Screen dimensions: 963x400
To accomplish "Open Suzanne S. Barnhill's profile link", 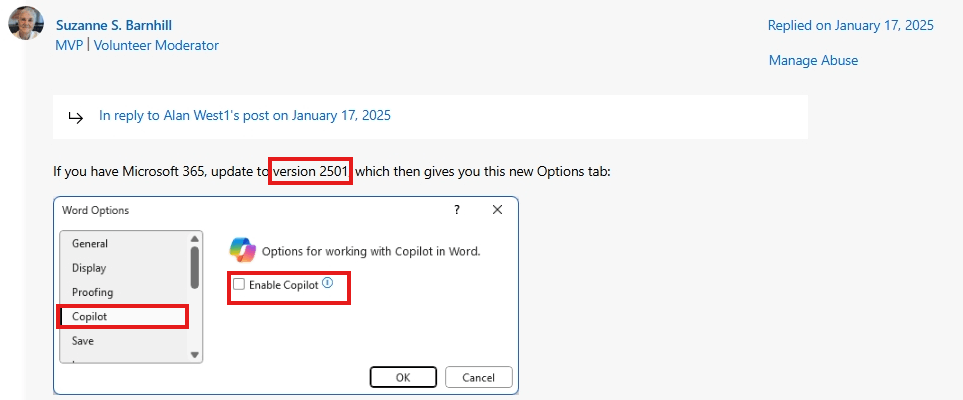I will [x=114, y=25].
